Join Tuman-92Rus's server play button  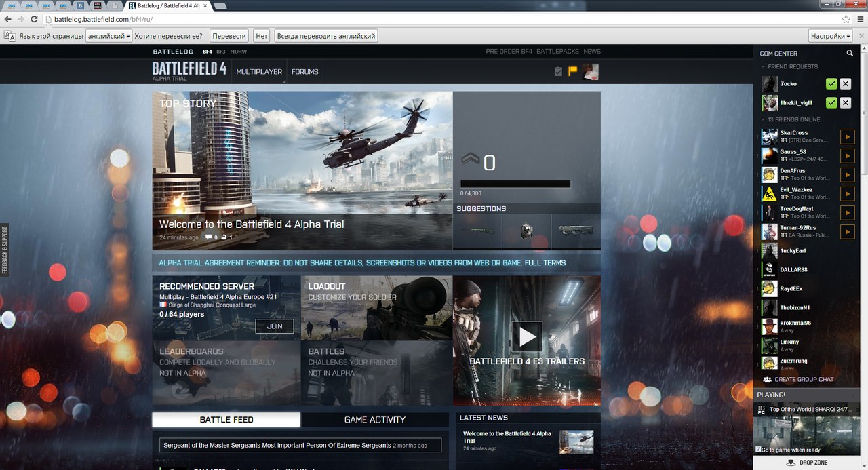(x=847, y=232)
